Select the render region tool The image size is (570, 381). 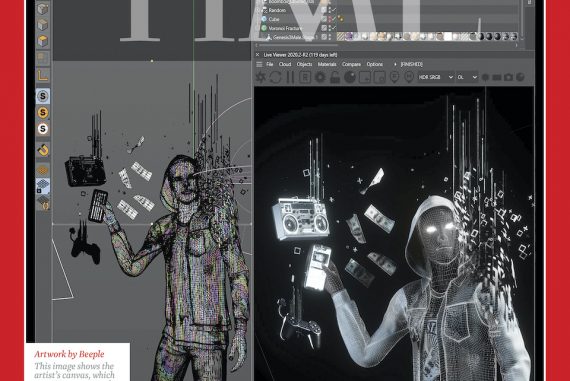[x=365, y=77]
